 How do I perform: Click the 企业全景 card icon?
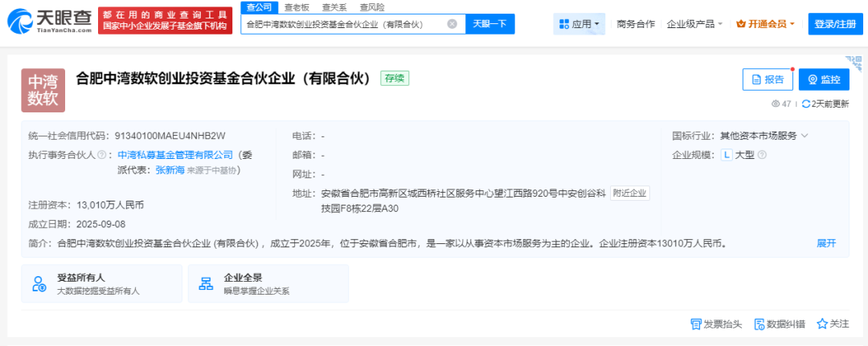coord(206,283)
